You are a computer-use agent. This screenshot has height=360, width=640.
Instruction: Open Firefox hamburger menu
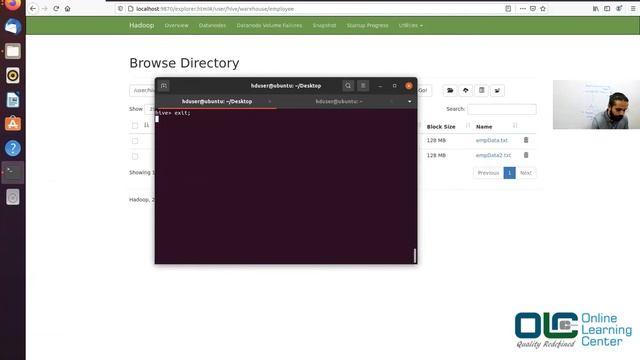point(633,9)
